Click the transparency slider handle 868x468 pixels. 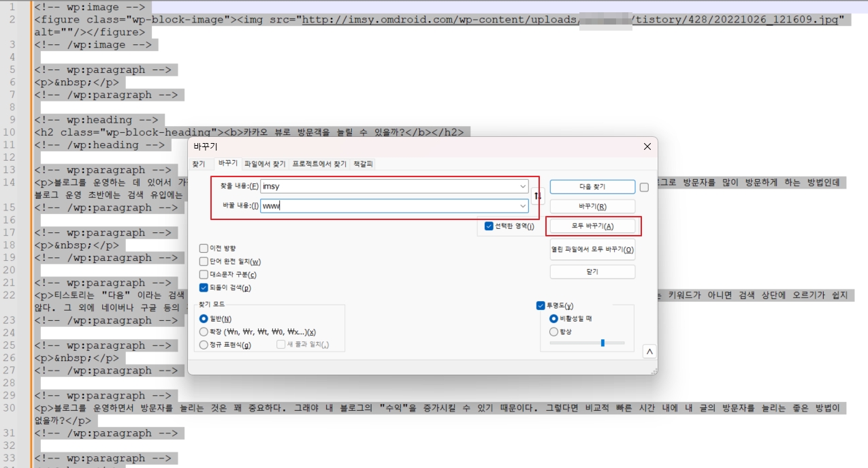click(x=602, y=343)
